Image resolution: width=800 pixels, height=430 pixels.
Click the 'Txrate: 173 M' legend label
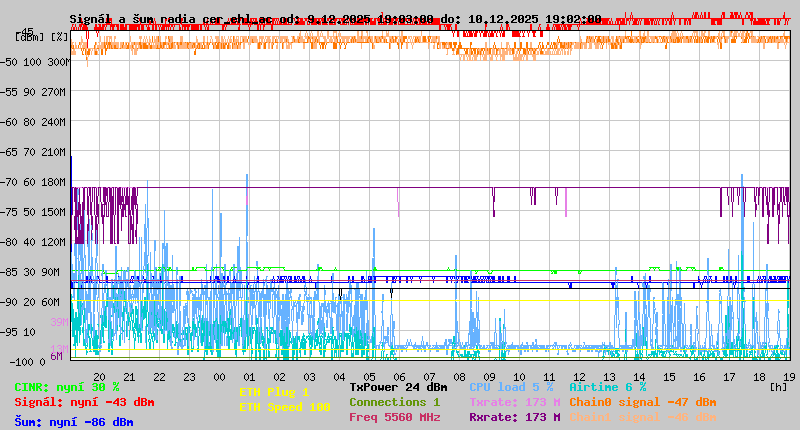pyautogui.click(x=515, y=402)
